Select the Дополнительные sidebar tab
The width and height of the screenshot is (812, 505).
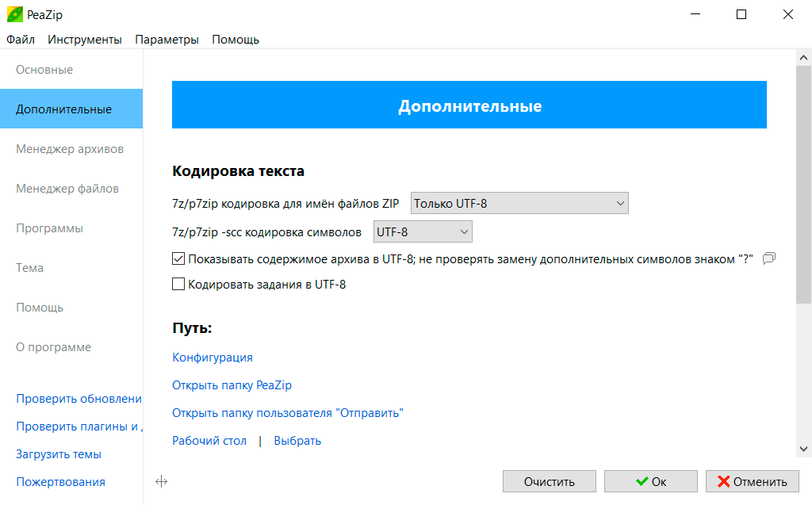coord(71,109)
